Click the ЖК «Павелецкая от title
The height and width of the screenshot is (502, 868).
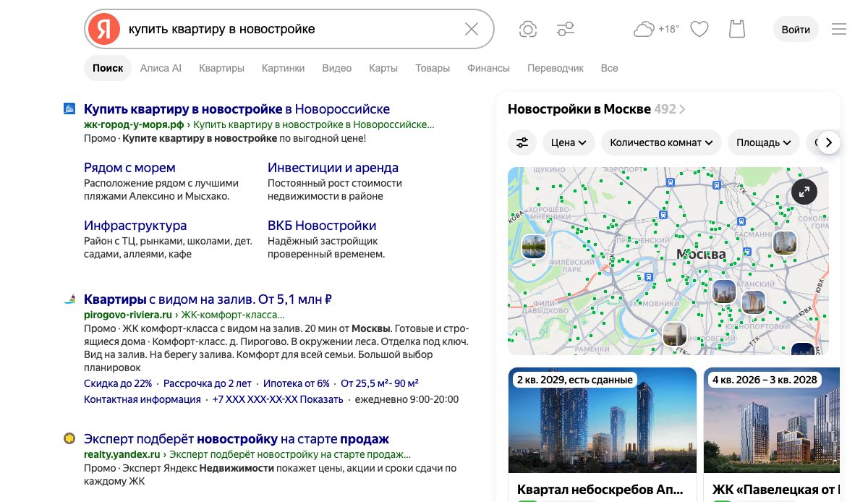click(775, 490)
